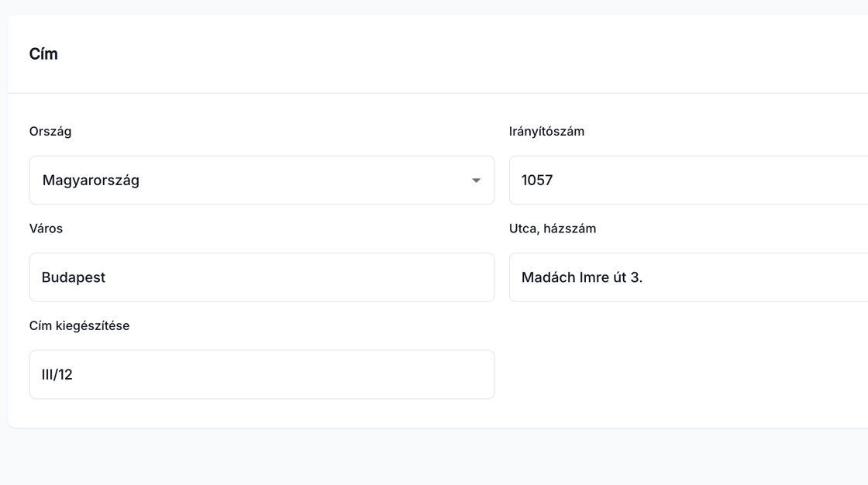Place cursor on the 1057 postal code text
Viewport: 868px width, 485px height.
[537, 181]
